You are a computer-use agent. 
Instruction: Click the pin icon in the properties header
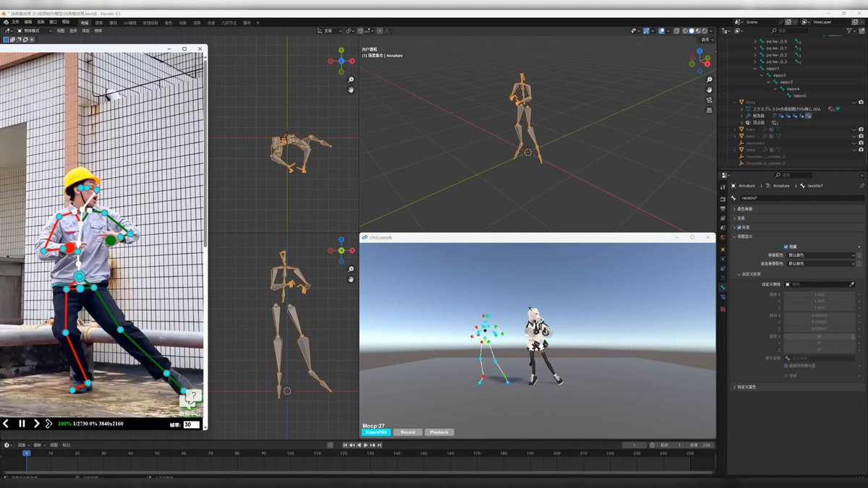point(861,186)
